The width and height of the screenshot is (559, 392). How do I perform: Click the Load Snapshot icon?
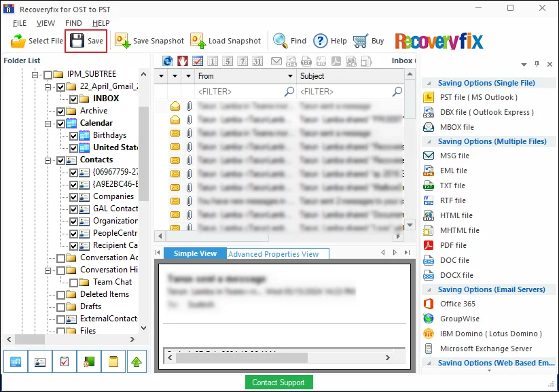pos(198,41)
